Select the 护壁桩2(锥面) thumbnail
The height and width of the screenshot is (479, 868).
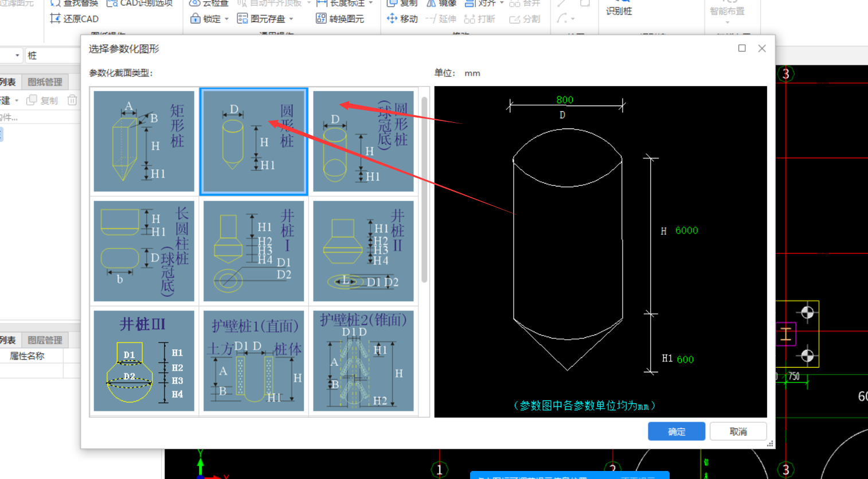pos(363,361)
